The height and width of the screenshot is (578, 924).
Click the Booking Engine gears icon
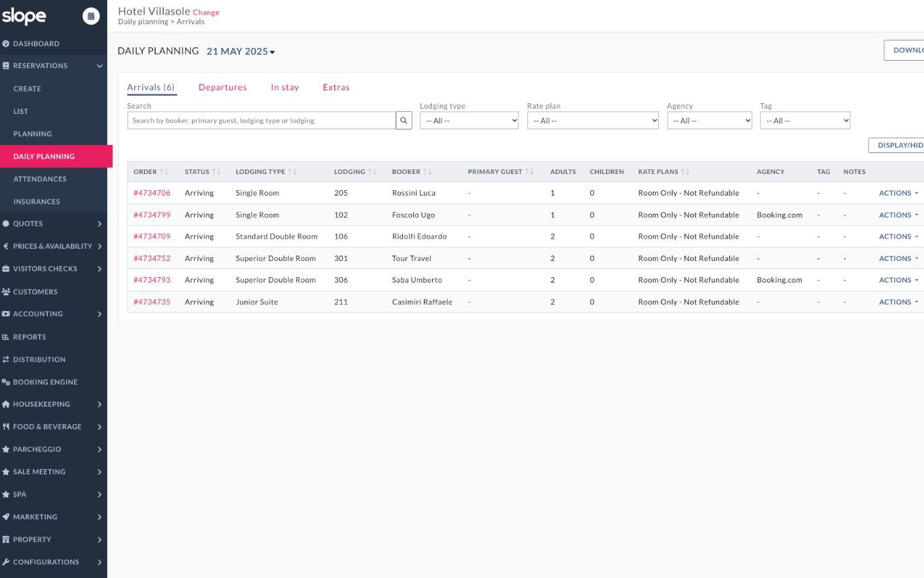click(6, 382)
